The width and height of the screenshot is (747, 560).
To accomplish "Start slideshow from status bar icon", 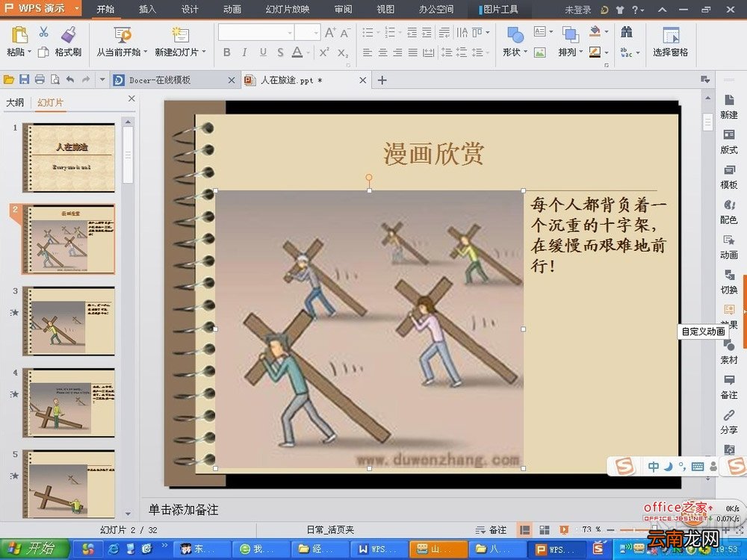I will pyautogui.click(x=563, y=529).
